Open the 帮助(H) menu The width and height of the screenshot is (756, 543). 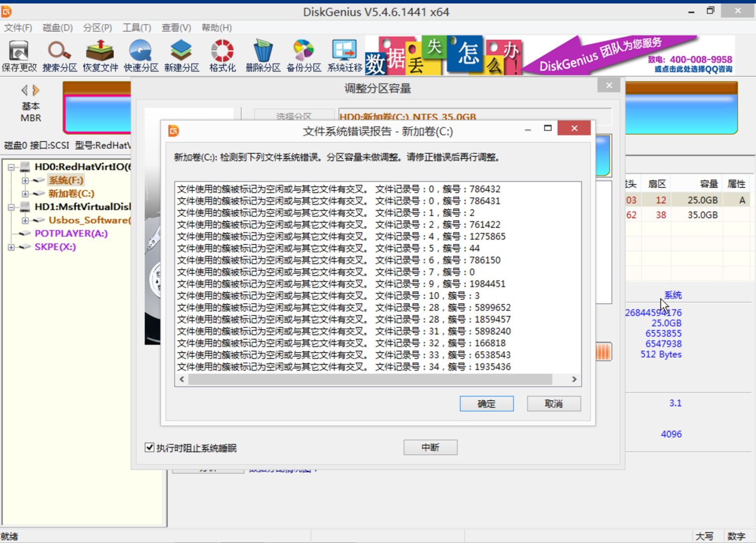[217, 28]
